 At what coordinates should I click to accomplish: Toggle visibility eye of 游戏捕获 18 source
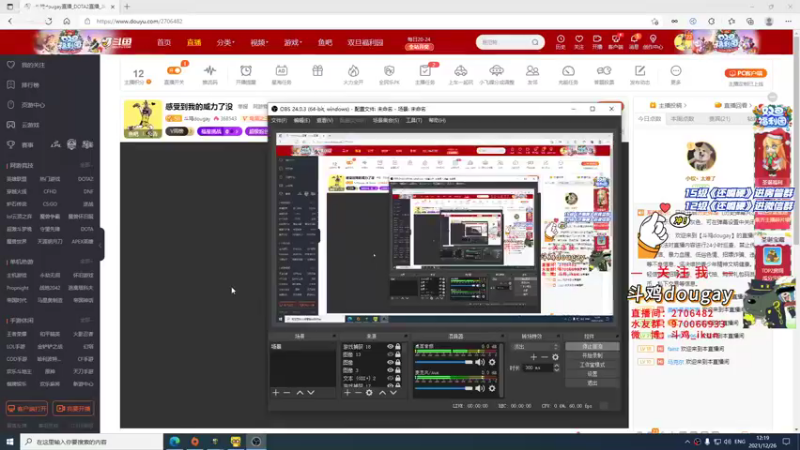coord(390,347)
